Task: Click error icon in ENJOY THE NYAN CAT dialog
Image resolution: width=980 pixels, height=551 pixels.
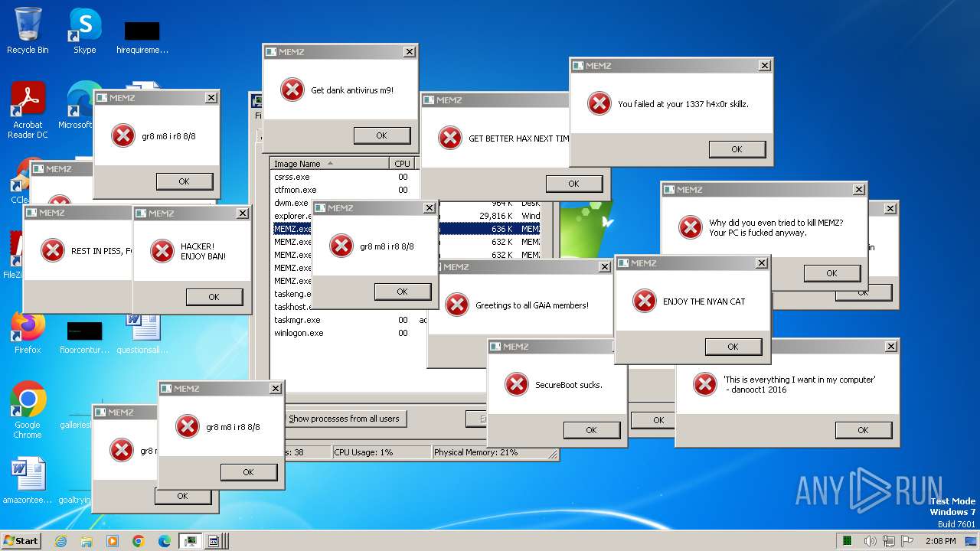Action: pos(645,301)
